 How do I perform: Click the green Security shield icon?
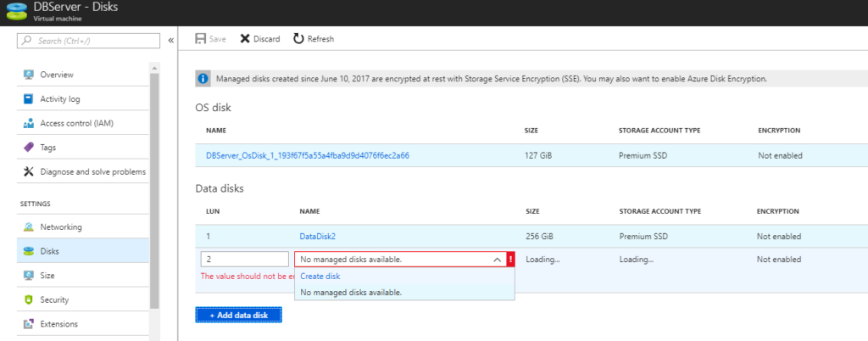point(29,300)
